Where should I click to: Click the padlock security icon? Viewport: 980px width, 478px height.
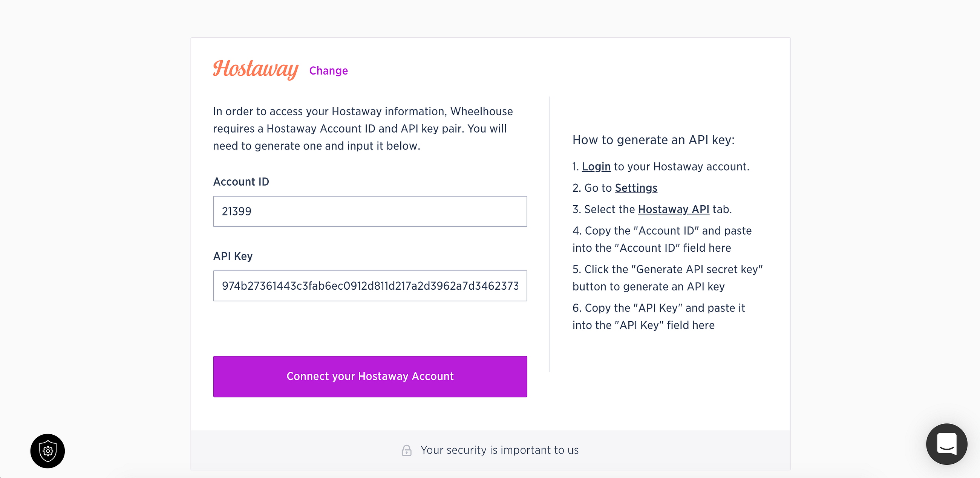tap(406, 450)
